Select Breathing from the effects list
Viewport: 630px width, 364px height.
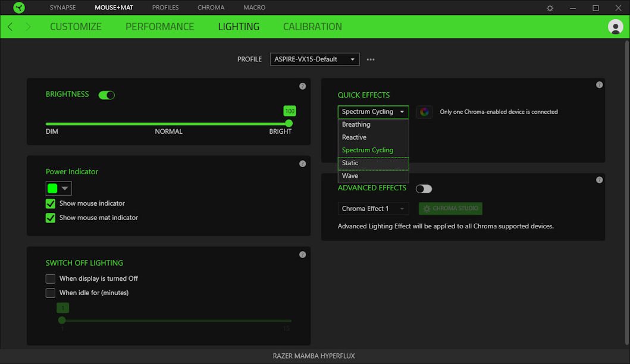pyautogui.click(x=373, y=124)
